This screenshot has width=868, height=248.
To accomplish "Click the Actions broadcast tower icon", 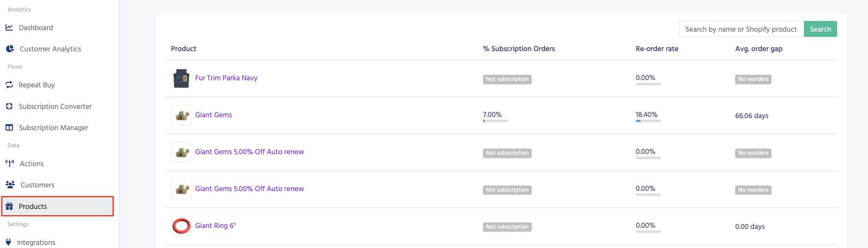I will tap(10, 164).
